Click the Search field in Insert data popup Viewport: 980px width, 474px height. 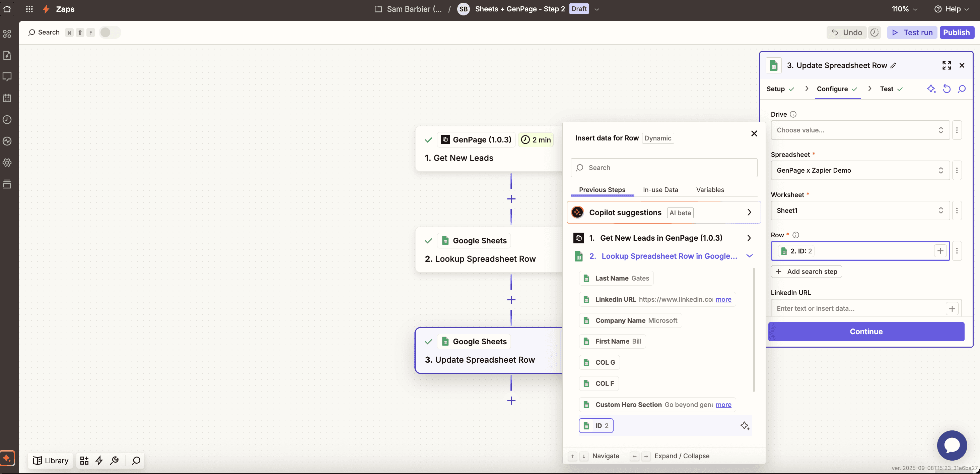point(664,168)
